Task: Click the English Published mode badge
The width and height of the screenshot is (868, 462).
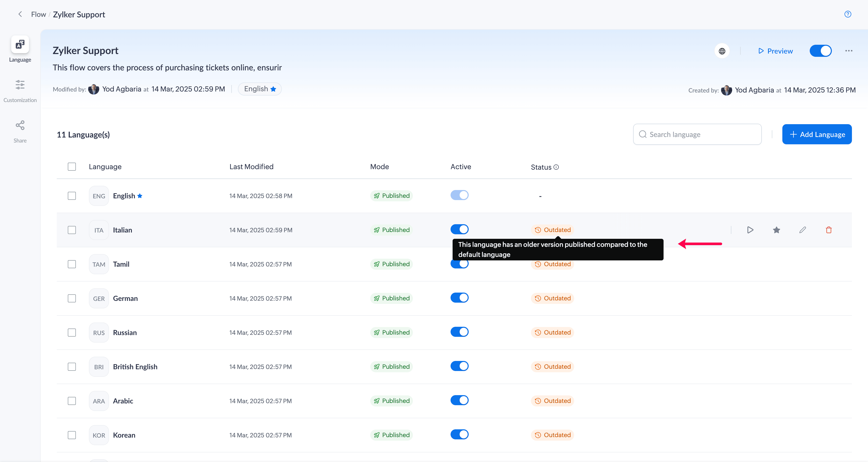Action: 392,196
